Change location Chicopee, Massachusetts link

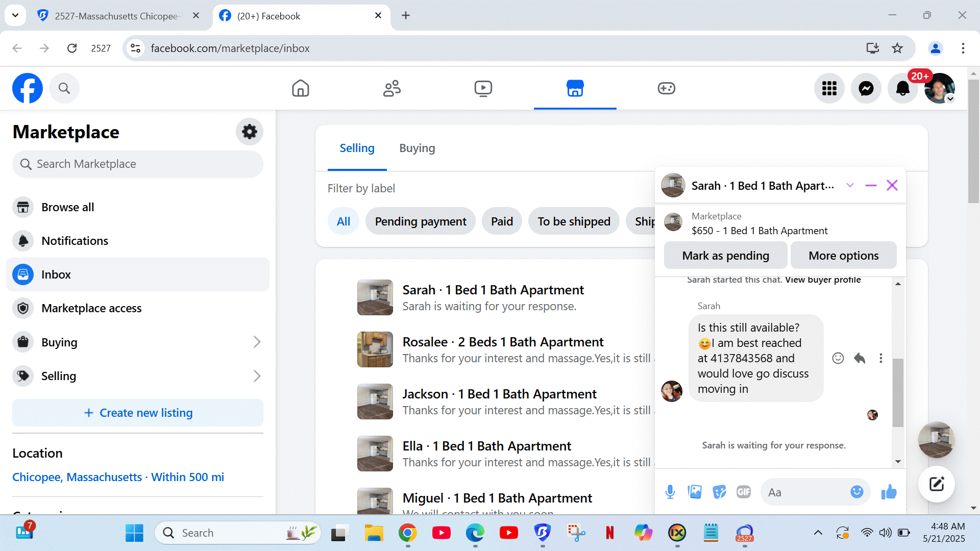118,477
